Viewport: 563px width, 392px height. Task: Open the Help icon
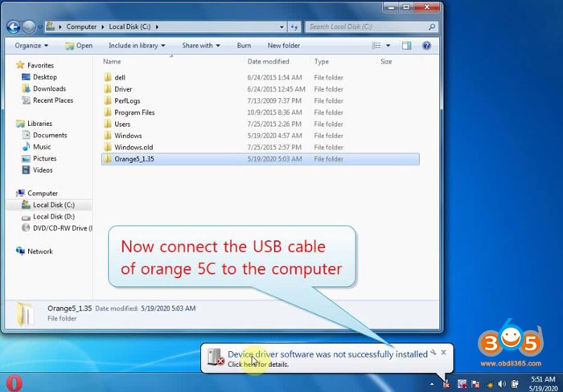426,46
